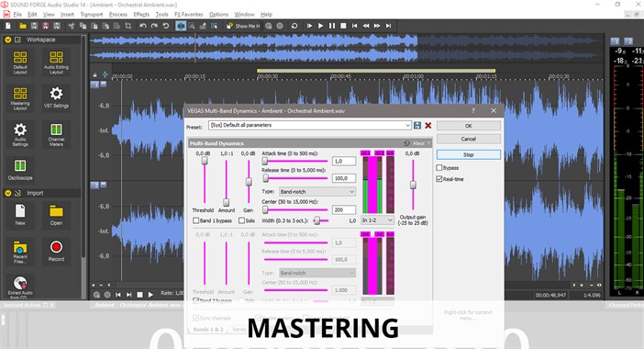Click the Release time value field

tap(344, 178)
